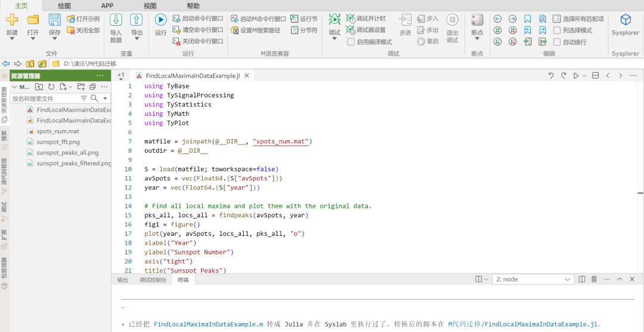Open the dropdown arrow under 断点

point(477,39)
